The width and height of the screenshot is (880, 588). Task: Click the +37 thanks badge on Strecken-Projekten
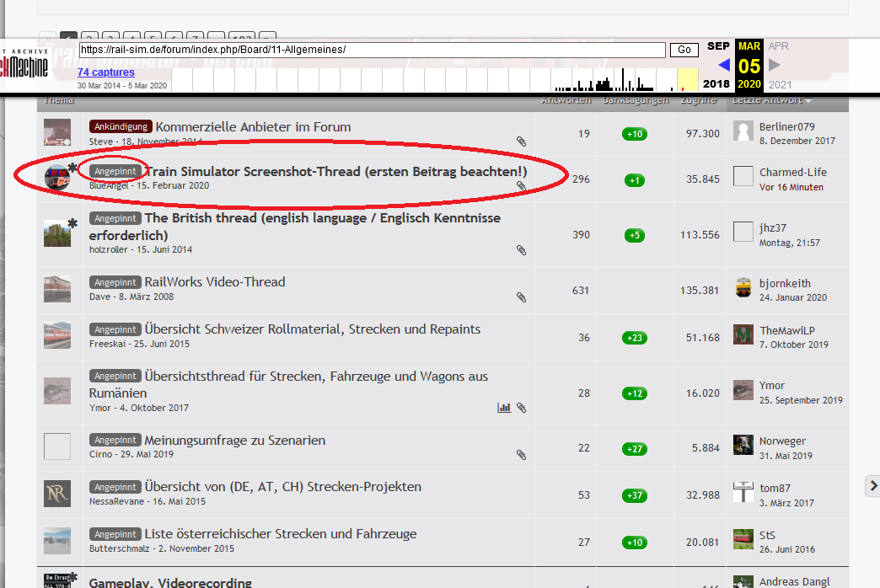[x=635, y=495]
